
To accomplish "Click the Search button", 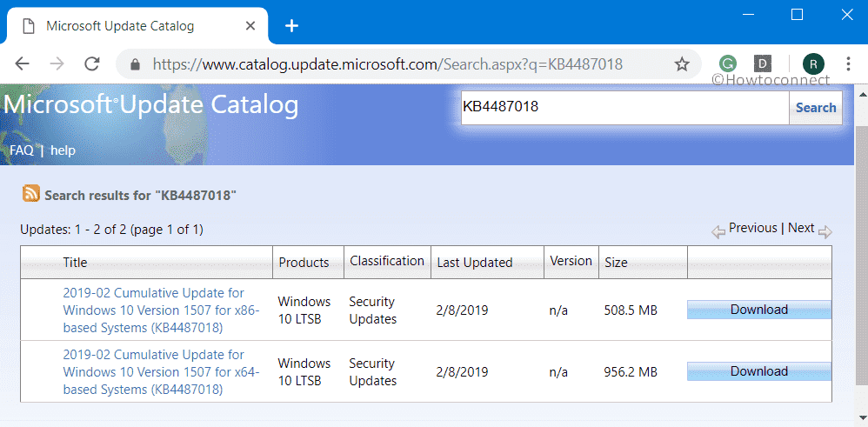I will point(816,108).
